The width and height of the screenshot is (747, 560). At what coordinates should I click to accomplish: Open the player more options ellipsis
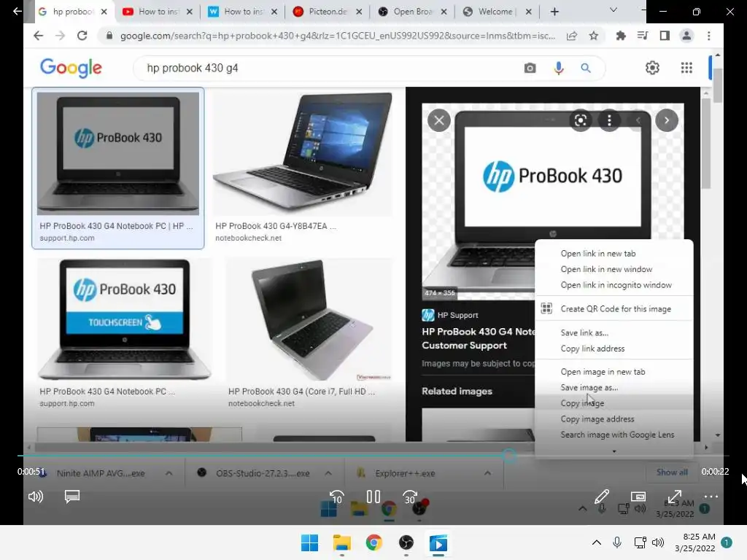pyautogui.click(x=711, y=497)
